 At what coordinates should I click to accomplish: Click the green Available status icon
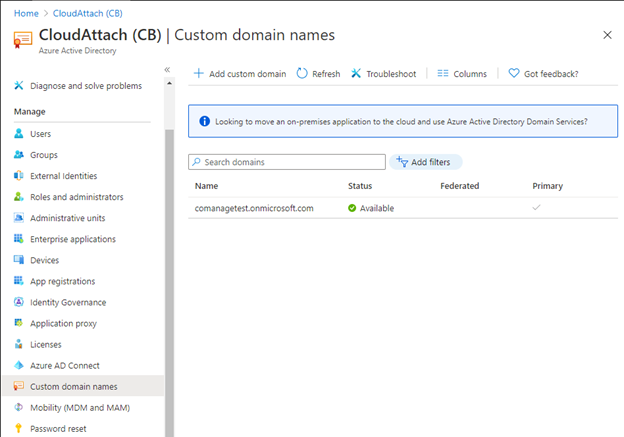pyautogui.click(x=352, y=208)
